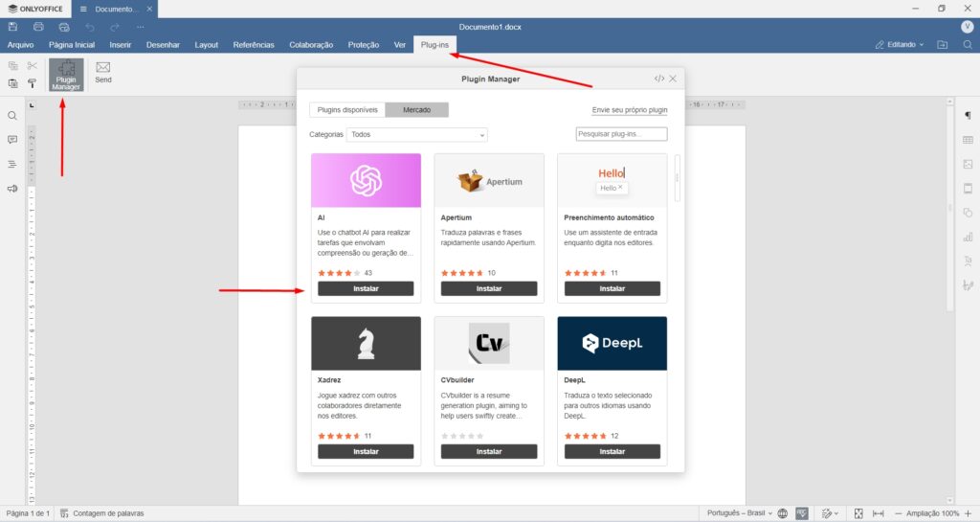Viewport: 980px width, 522px height.
Task: Open the Editando mode dropdown
Action: click(900, 44)
